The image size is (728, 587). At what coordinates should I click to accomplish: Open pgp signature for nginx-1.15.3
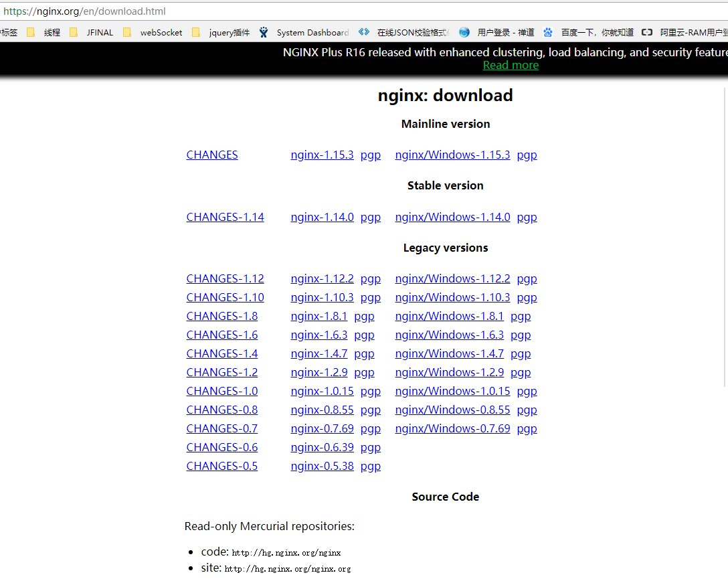point(371,155)
